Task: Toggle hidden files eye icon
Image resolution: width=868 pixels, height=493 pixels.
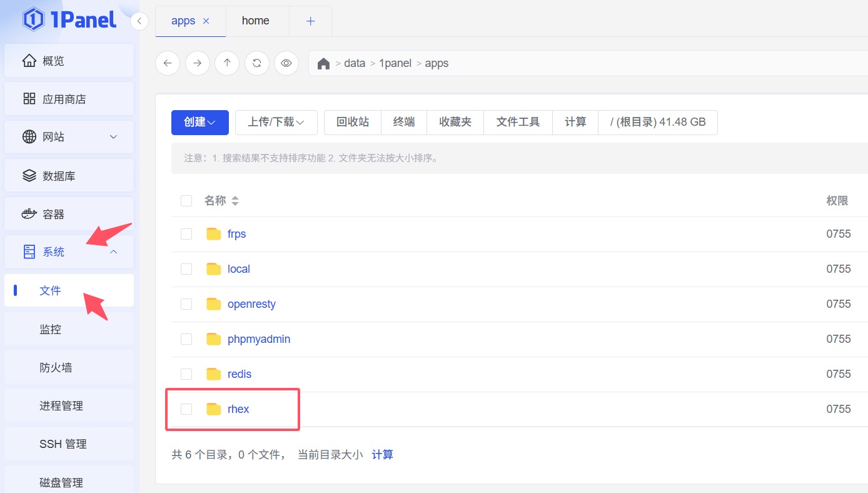Action: pos(286,63)
